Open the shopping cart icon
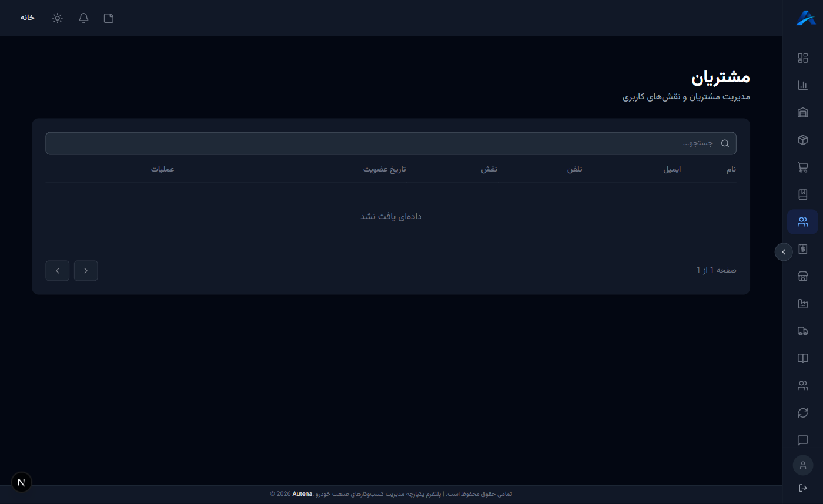The image size is (823, 504). pyautogui.click(x=802, y=167)
